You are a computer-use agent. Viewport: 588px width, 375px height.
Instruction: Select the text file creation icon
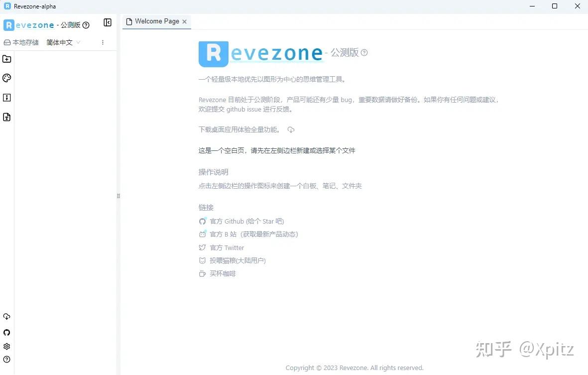(x=6, y=117)
